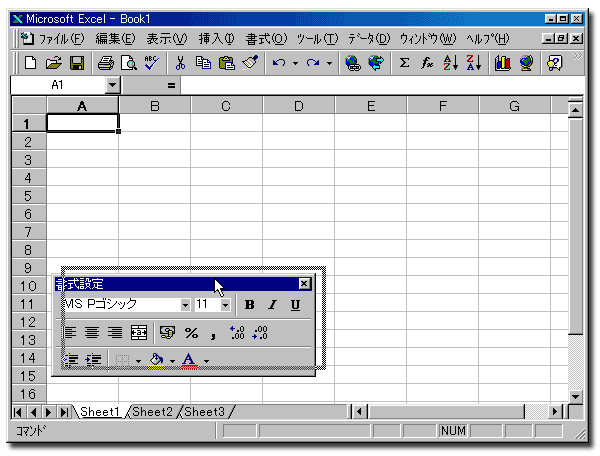
Task: Toggle align right
Action: tap(115, 332)
